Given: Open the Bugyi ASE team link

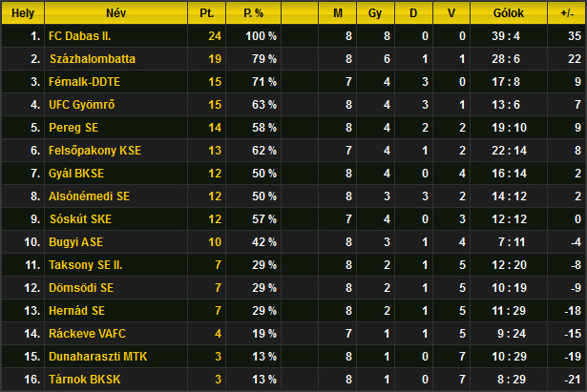Looking at the screenshot, I should point(75,242).
